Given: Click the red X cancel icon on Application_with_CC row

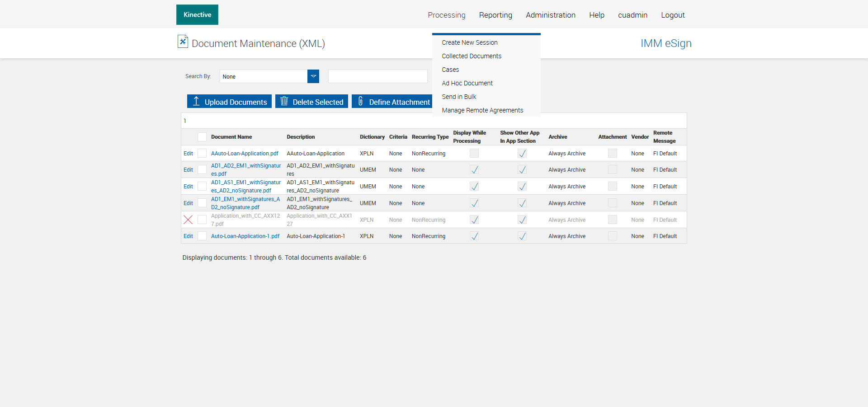Looking at the screenshot, I should tap(188, 220).
